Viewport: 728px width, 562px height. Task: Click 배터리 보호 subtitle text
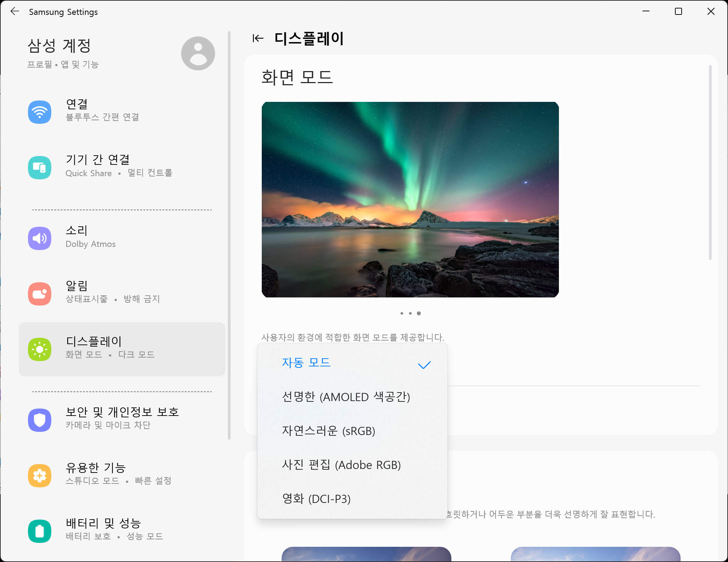point(88,537)
